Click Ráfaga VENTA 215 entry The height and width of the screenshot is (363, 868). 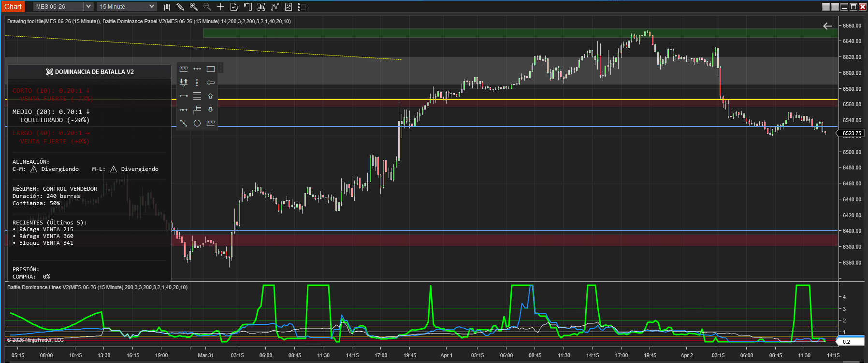pos(46,229)
